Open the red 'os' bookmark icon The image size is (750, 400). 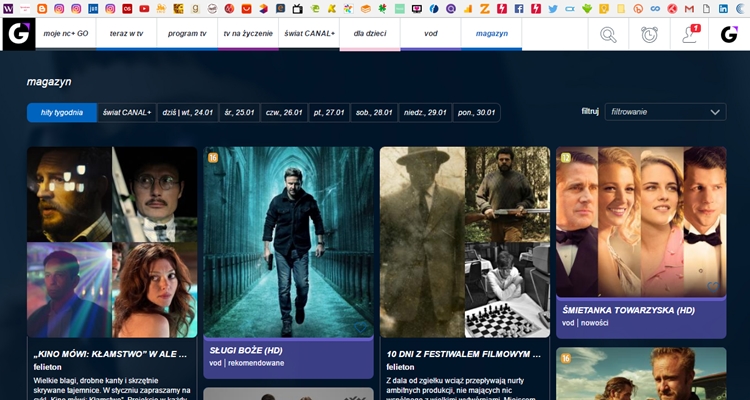[127, 8]
